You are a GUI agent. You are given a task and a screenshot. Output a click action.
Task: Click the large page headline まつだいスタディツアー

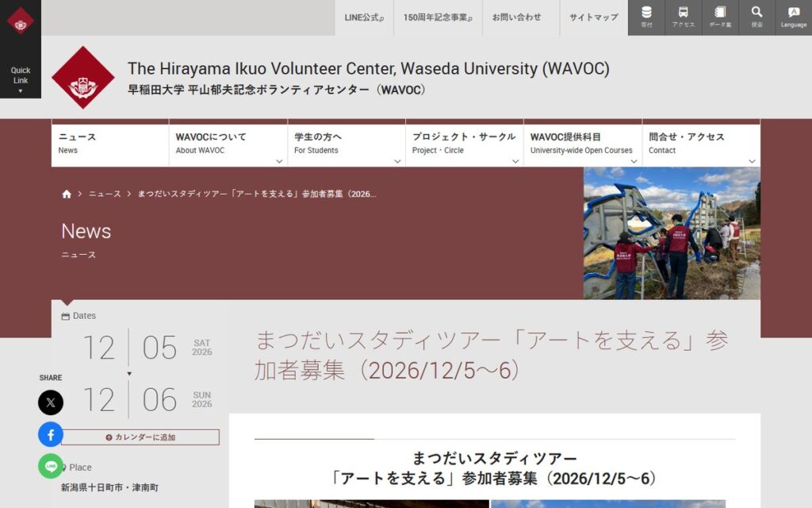492,356
